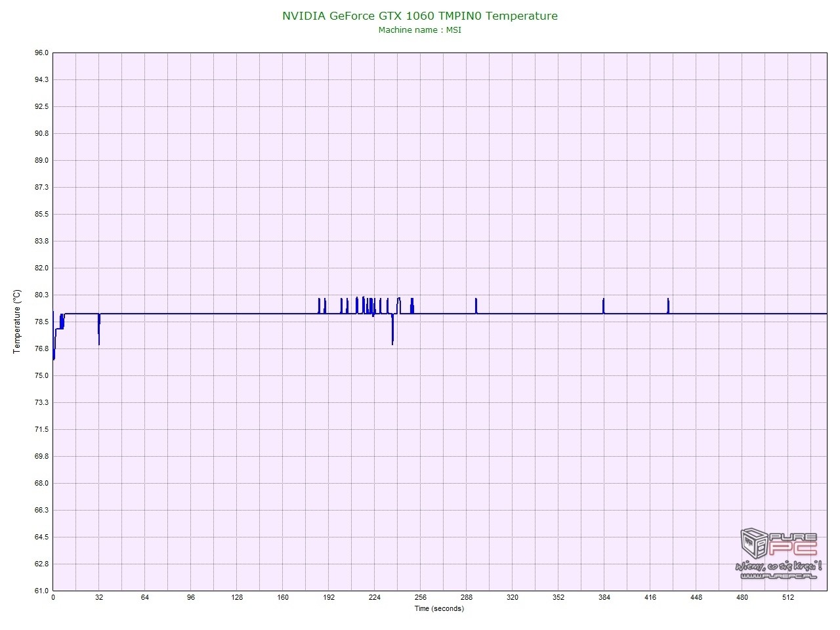The height and width of the screenshot is (630, 840).
Task: Click the 64 x-axis time label
Action: coord(145,597)
